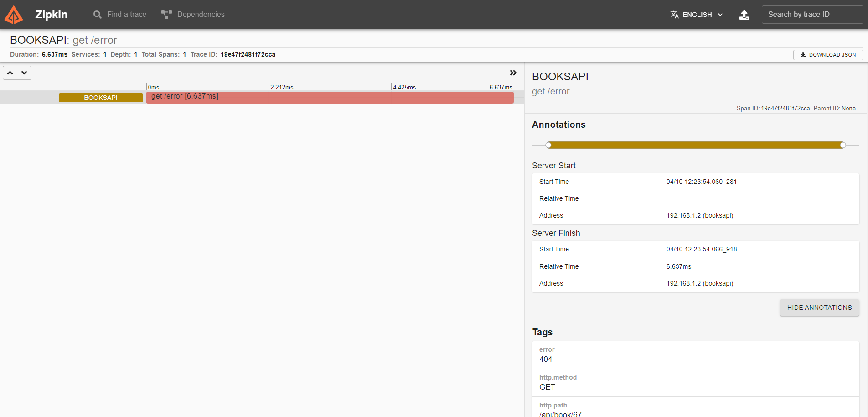This screenshot has height=417, width=868.
Task: Click the Relative Time value 6.637ms
Action: tap(678, 266)
